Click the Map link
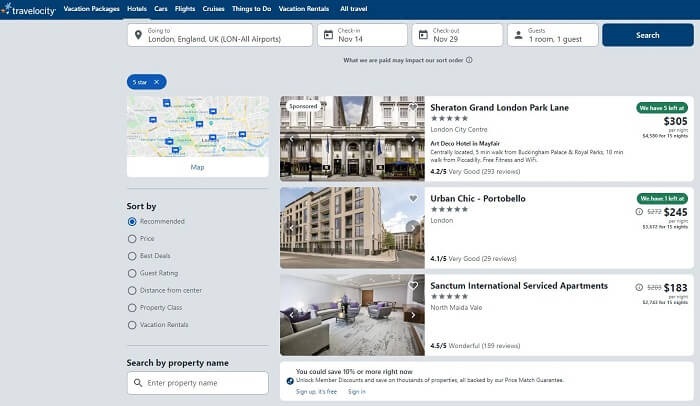Screen dimensions: 700x406 coord(197,167)
